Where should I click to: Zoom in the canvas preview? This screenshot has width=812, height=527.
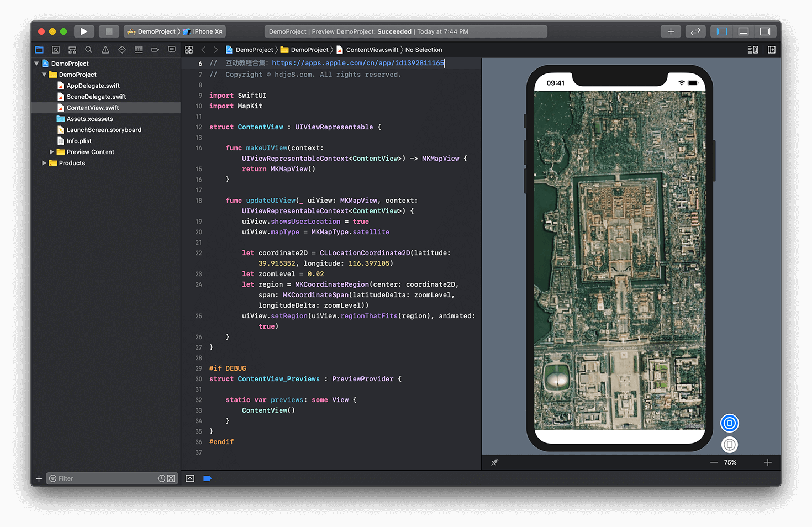(x=768, y=462)
